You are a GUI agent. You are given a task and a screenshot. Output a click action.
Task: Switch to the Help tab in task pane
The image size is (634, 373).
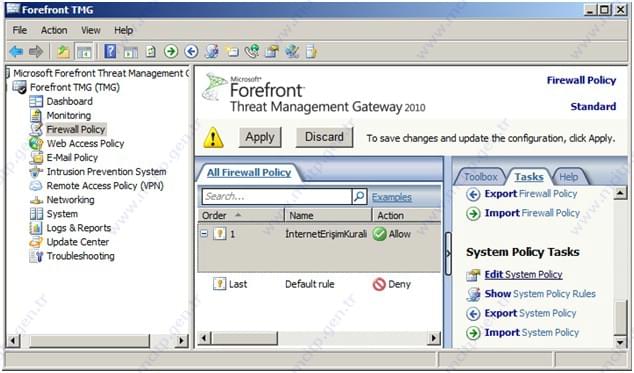click(x=568, y=177)
